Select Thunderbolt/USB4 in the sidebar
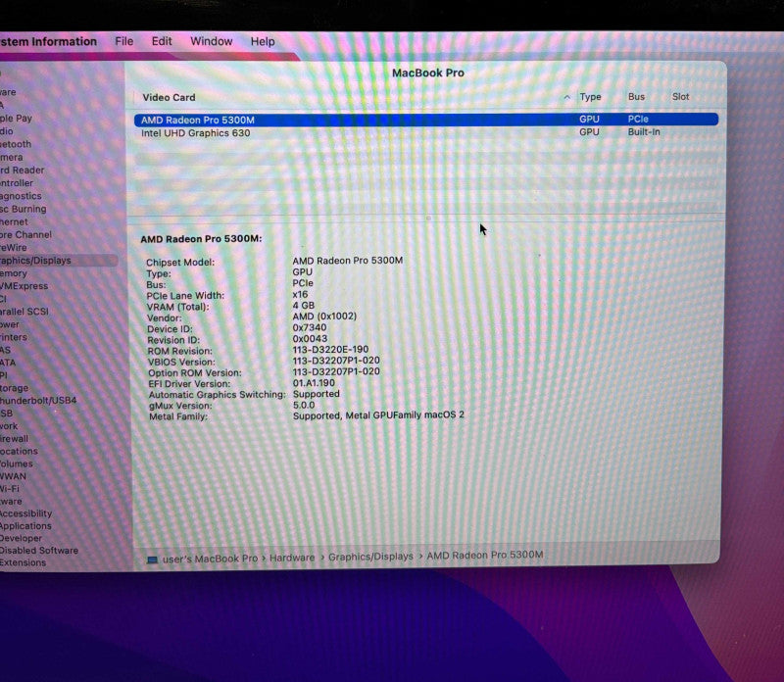The image size is (784, 682). [38, 401]
